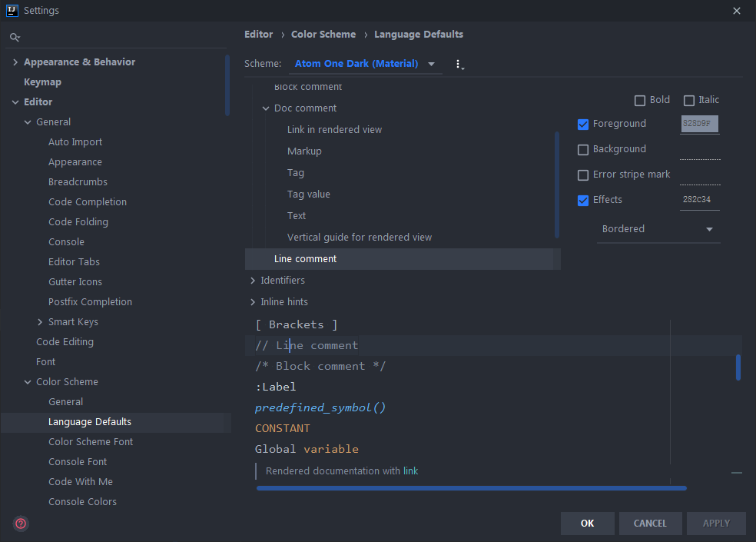Click the Cancel button
This screenshot has width=756, height=542.
[x=650, y=524]
